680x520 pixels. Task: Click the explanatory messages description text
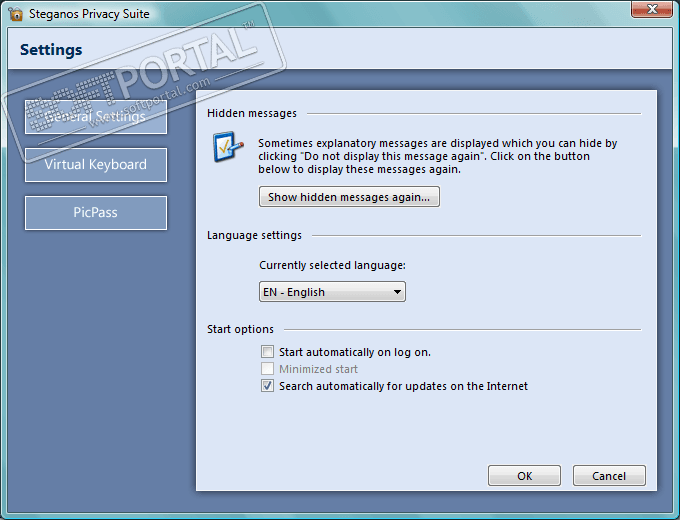click(x=438, y=156)
